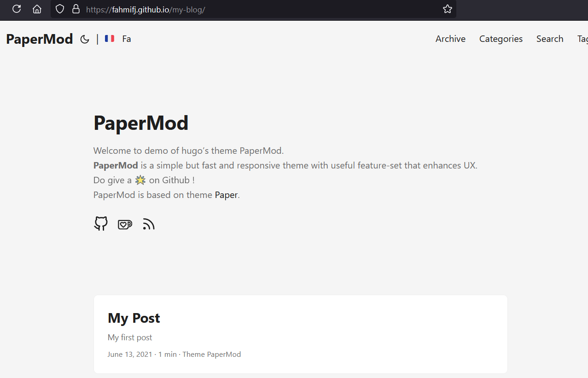
Task: Toggle dark mode with moon icon
Action: point(85,39)
